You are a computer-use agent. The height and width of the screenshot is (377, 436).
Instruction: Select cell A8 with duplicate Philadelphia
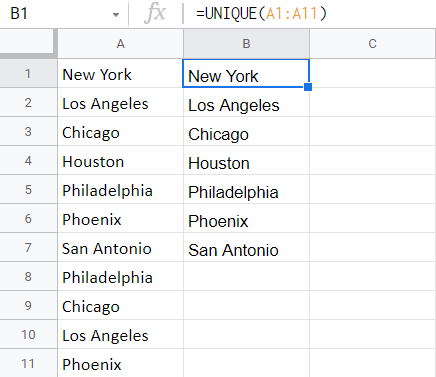[x=120, y=276]
